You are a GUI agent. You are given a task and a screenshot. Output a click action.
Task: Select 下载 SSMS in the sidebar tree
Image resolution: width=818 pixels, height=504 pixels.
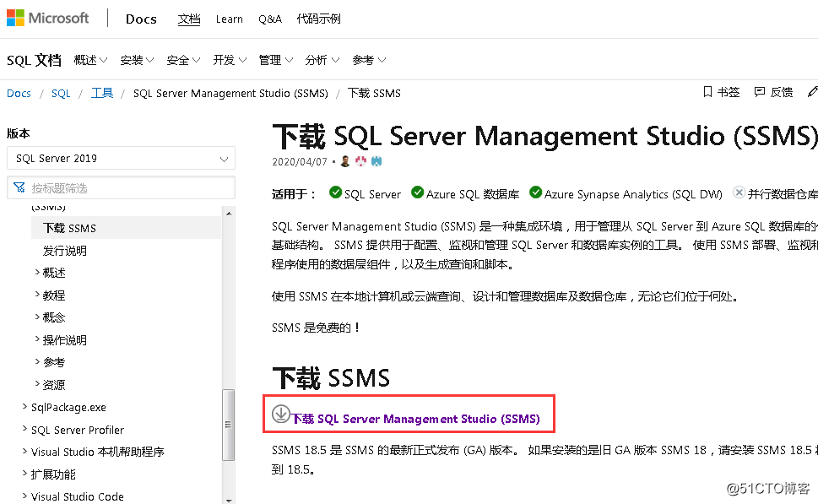127,228
